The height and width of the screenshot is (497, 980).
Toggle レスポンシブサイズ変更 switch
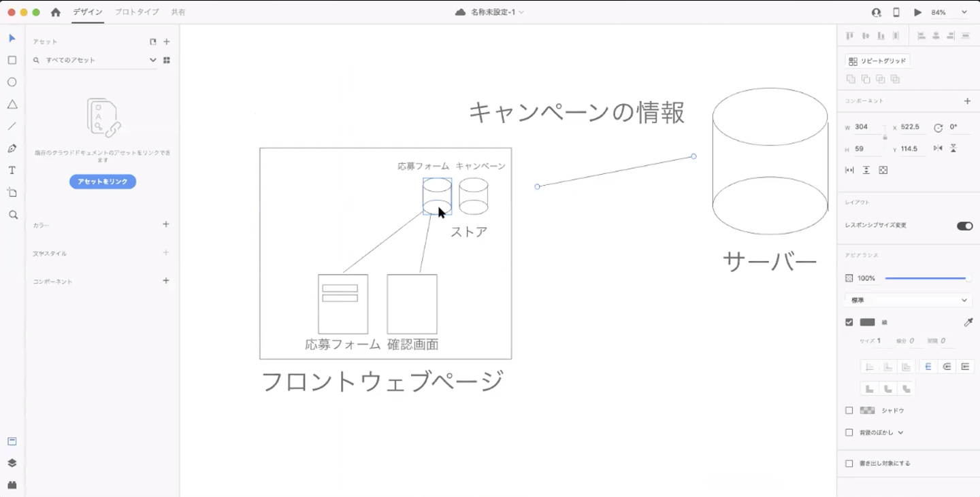(x=964, y=226)
